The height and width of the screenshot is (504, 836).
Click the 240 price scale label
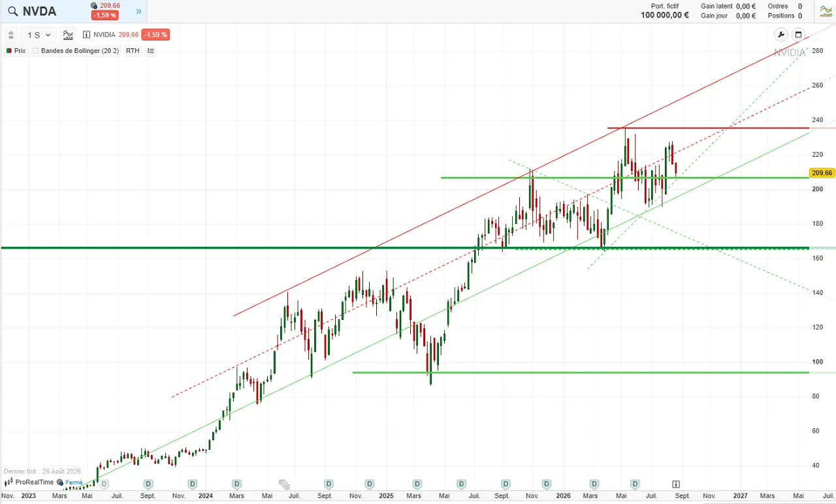coord(818,120)
